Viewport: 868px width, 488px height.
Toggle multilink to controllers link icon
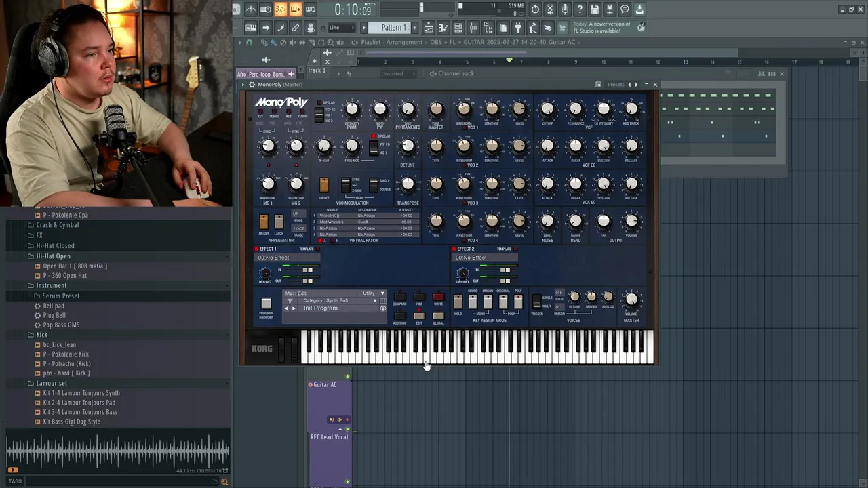point(295,28)
